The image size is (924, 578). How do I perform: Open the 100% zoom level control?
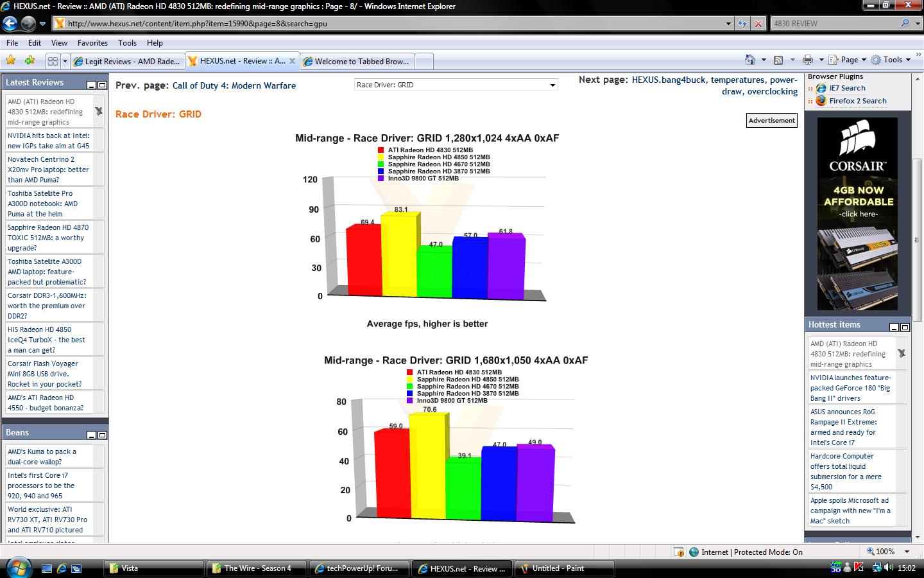coord(888,552)
